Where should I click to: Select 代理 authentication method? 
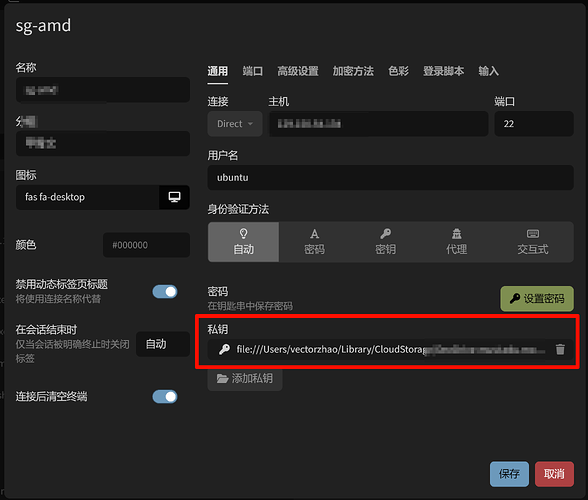[x=456, y=242]
